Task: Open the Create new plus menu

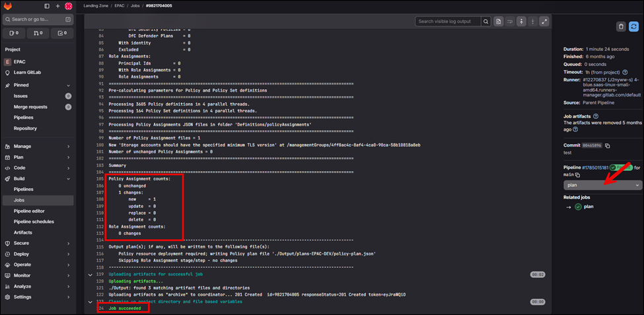Action: (x=57, y=6)
